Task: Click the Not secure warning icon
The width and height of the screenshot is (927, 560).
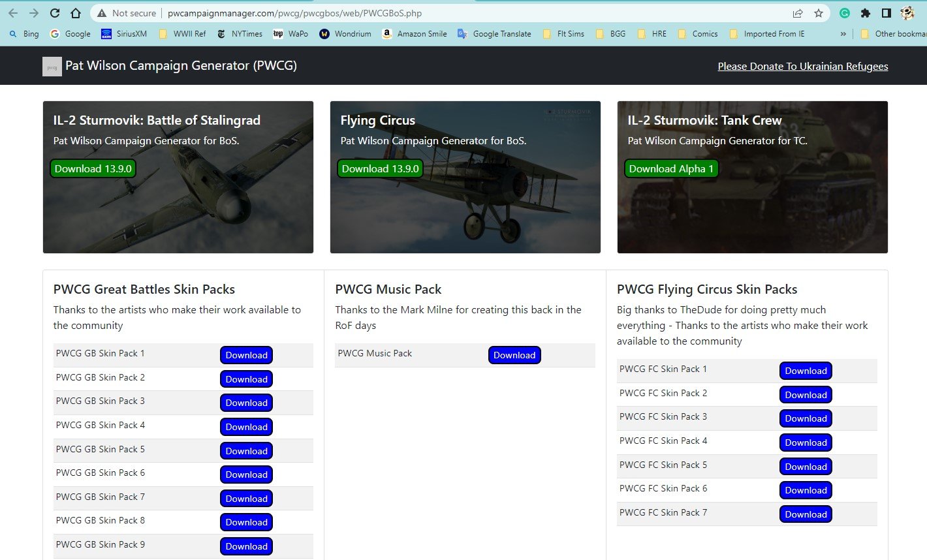Action: point(101,13)
